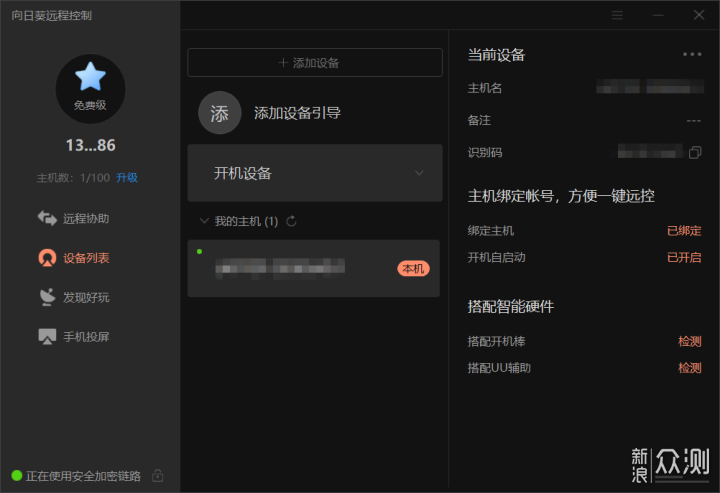Image resolution: width=720 pixels, height=493 pixels.
Task: Click the 升级 upgrade link
Action: 127,178
